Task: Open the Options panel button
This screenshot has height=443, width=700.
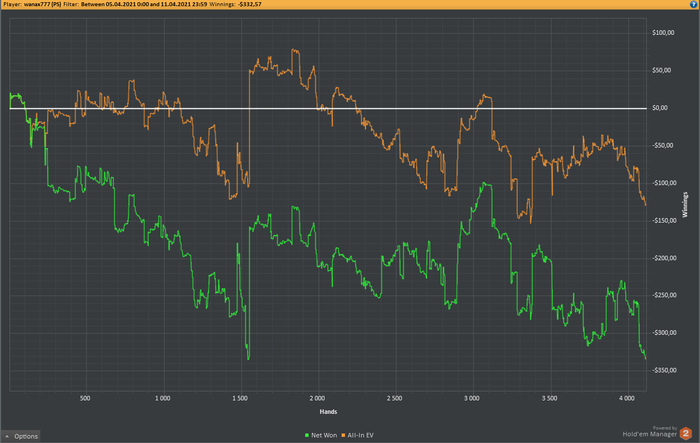Action: pyautogui.click(x=21, y=436)
